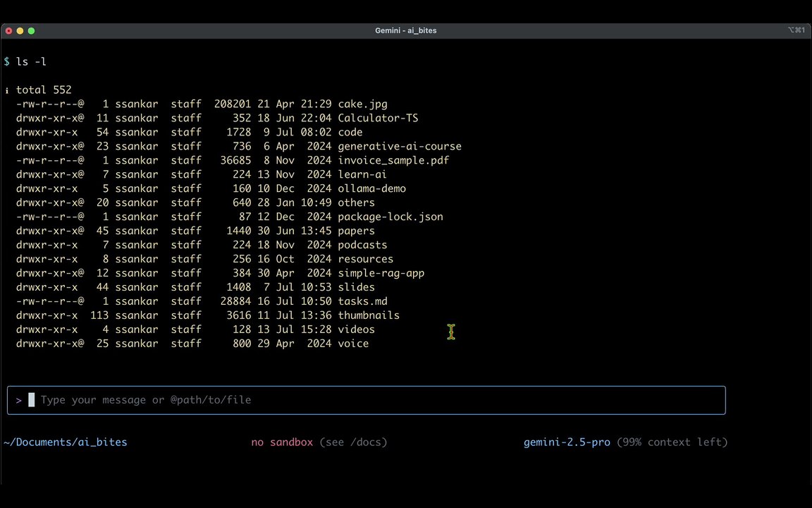Click the file name cake.jpg

coord(362,104)
